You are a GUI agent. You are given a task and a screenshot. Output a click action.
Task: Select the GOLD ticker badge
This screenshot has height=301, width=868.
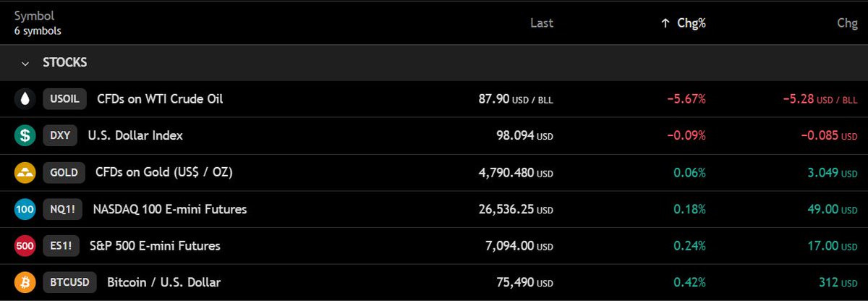coord(64,172)
